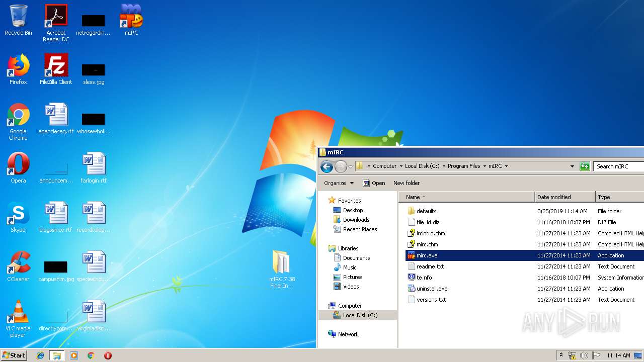Expand the Program Files breadcrumb arrow
644x362 pixels.
pos(485,166)
